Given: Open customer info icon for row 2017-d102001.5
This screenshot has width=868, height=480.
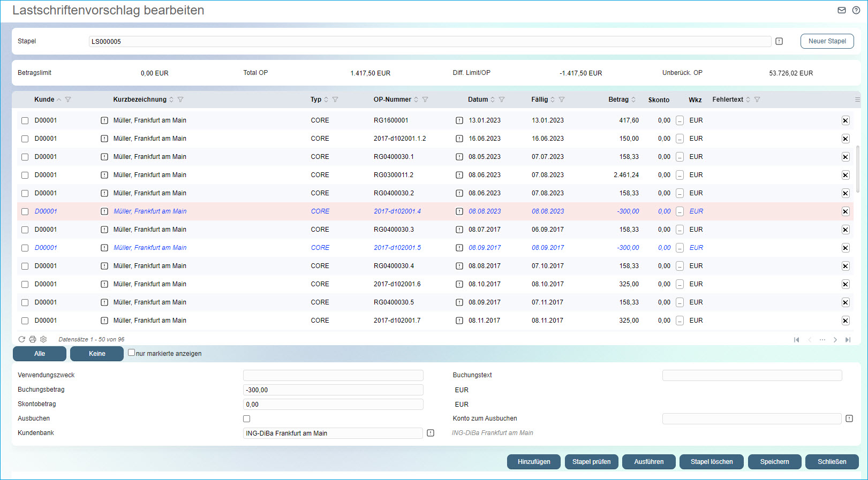Looking at the screenshot, I should tap(104, 248).
